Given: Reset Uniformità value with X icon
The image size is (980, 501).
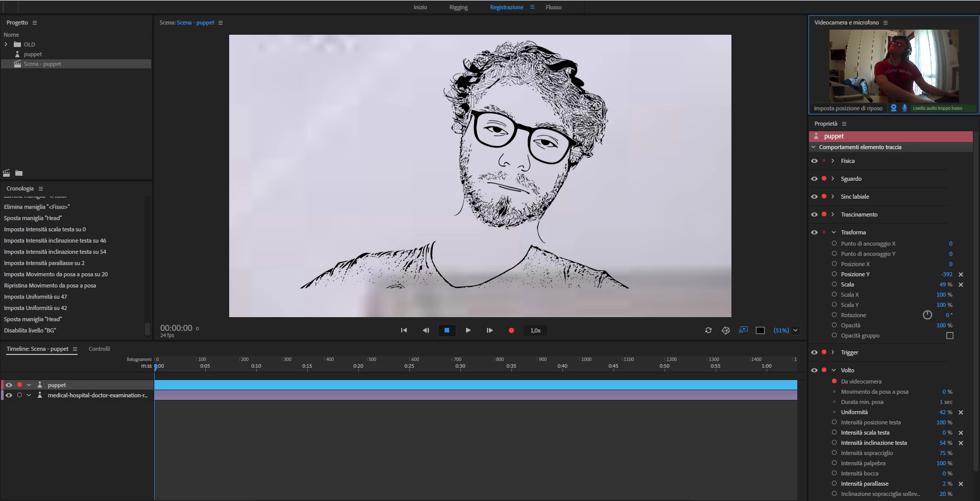Looking at the screenshot, I should (961, 412).
